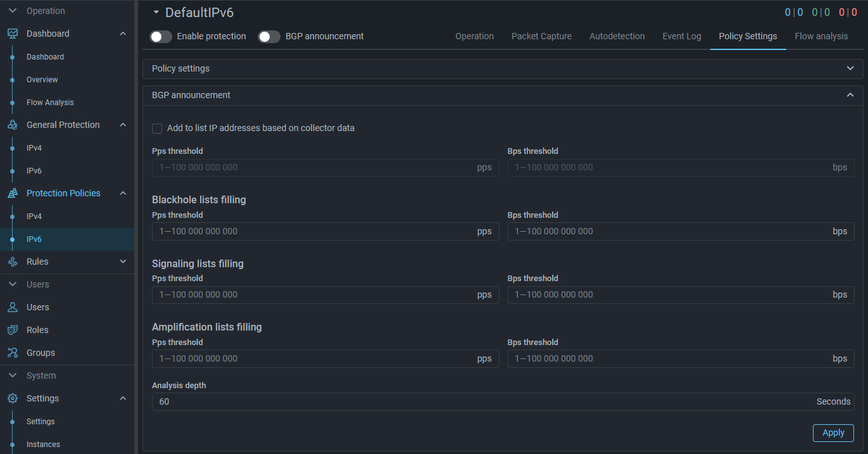Click the Dashboard monitor icon in sidebar

pyautogui.click(x=13, y=34)
